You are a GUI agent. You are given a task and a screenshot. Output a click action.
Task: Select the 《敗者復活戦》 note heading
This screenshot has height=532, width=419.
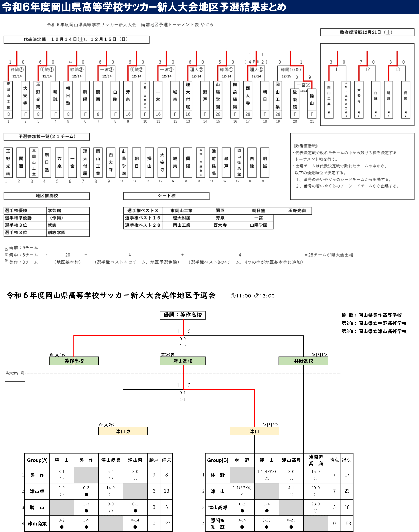[305, 146]
